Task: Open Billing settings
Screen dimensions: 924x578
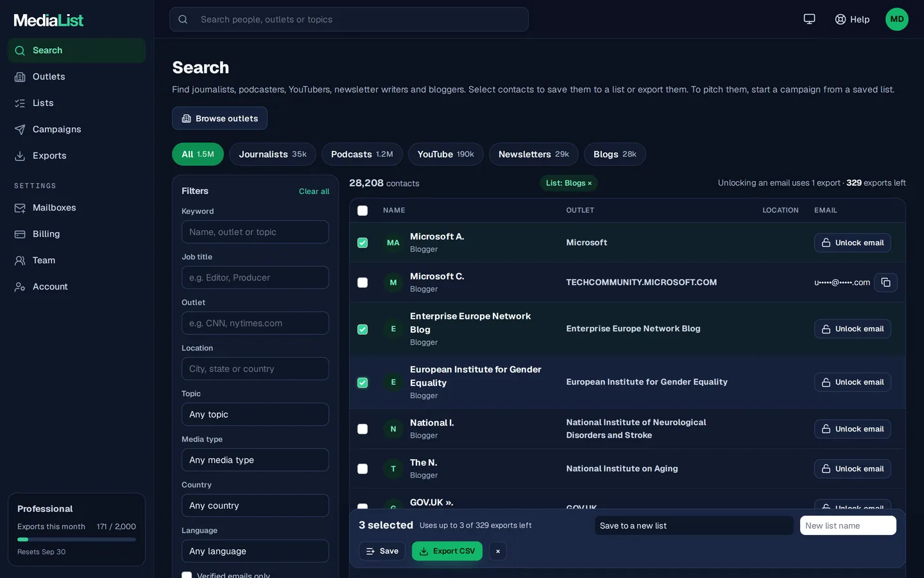Action: (76, 234)
